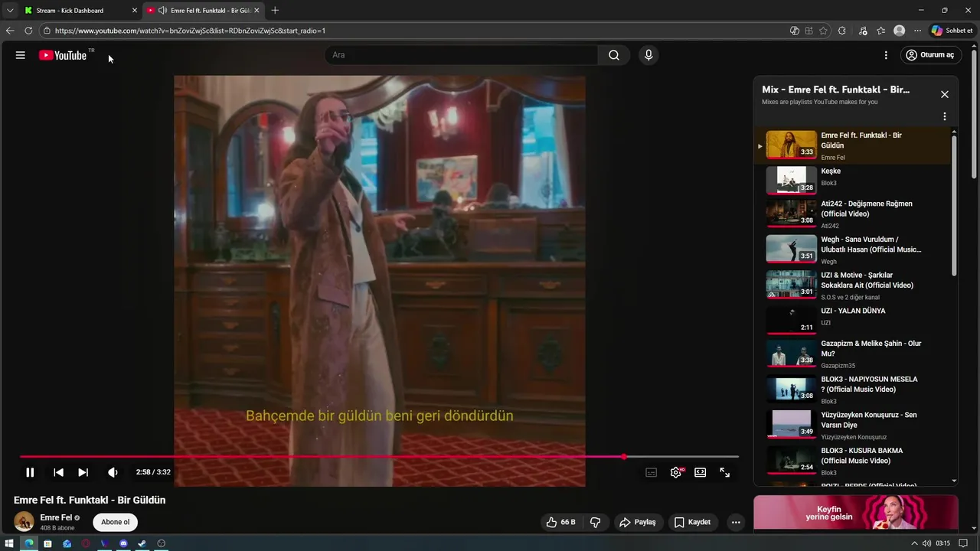Screen dimensions: 980x551
Task: Click Paylaş share button
Action: click(x=638, y=522)
